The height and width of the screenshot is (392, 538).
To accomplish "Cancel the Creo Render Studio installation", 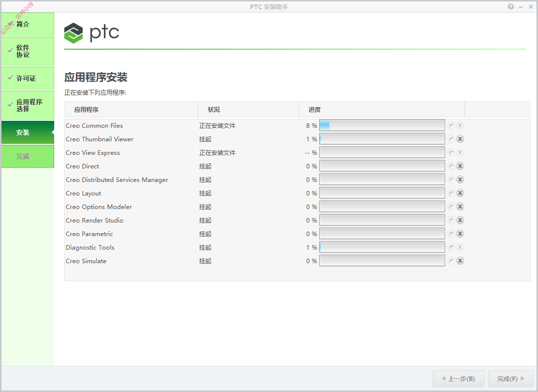I will 460,221.
